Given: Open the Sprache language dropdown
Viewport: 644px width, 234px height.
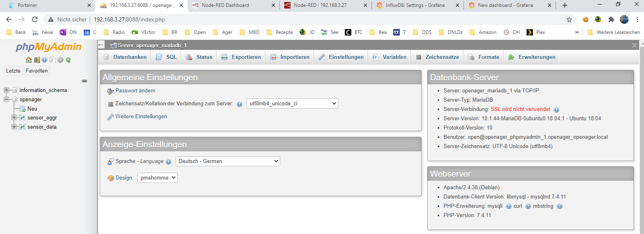Looking at the screenshot, I should click(228, 161).
